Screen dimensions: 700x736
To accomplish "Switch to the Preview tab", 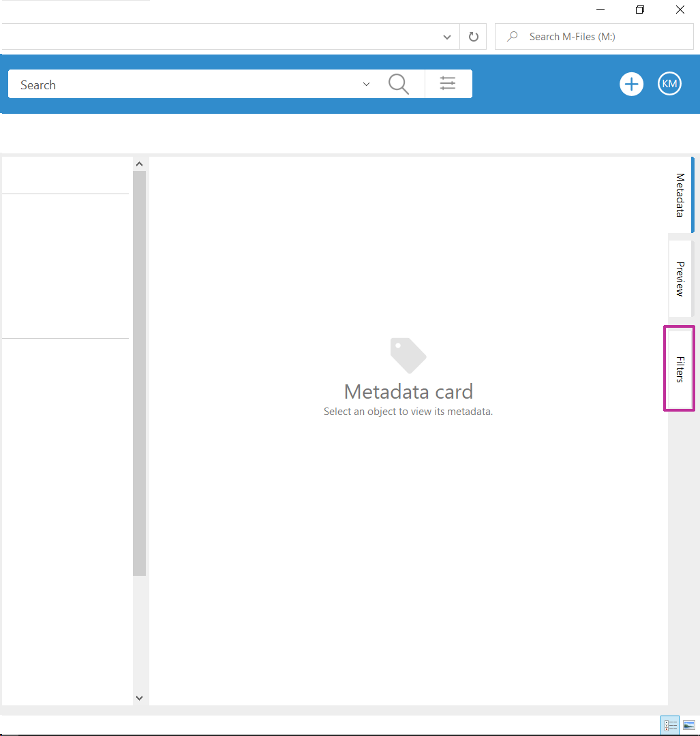I will tap(680, 279).
